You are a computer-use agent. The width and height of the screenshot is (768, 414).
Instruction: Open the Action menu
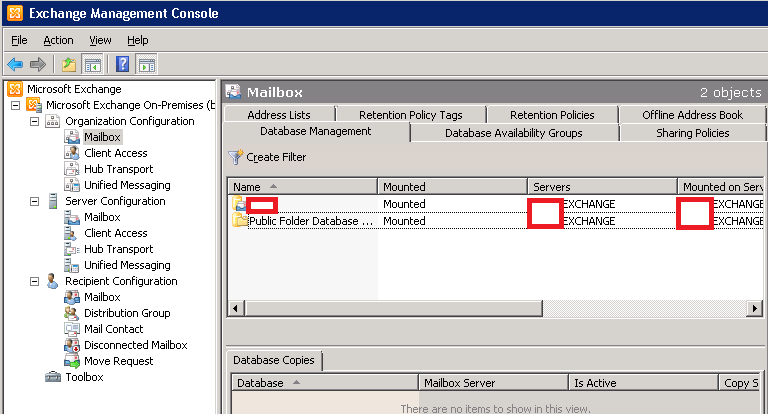tap(58, 40)
